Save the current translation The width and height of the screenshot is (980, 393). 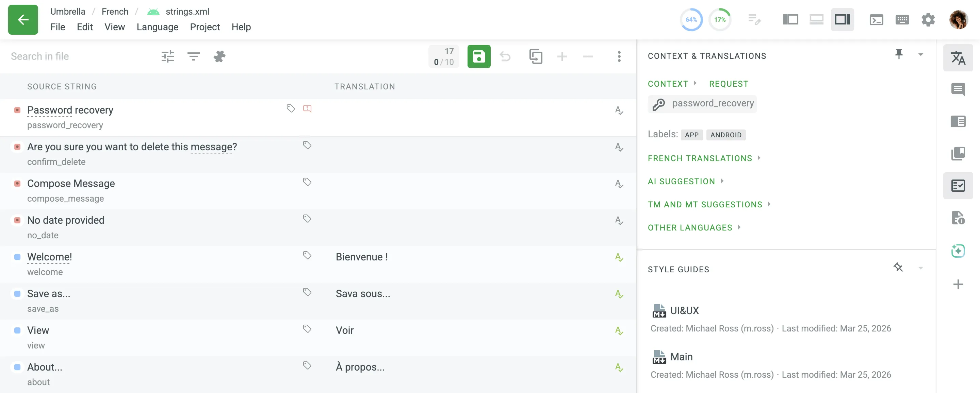point(479,56)
